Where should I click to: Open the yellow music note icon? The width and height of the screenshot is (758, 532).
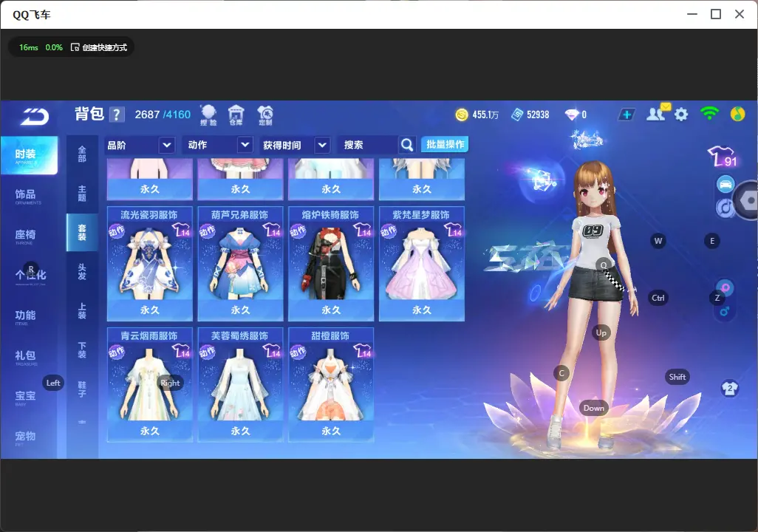click(737, 114)
